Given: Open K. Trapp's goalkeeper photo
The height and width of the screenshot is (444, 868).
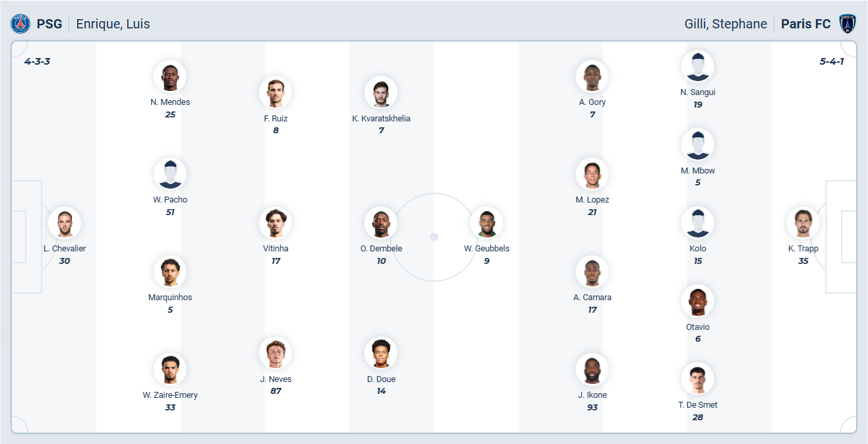Looking at the screenshot, I should click(x=803, y=223).
